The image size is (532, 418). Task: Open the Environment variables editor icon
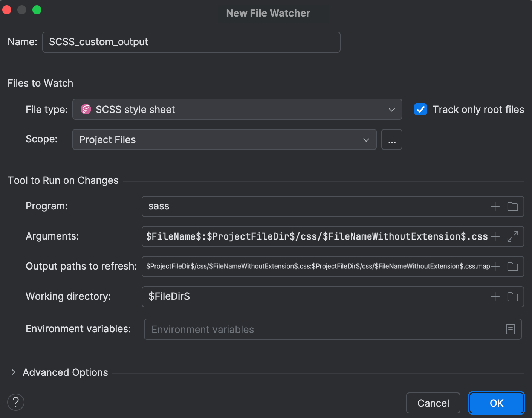pyautogui.click(x=511, y=329)
